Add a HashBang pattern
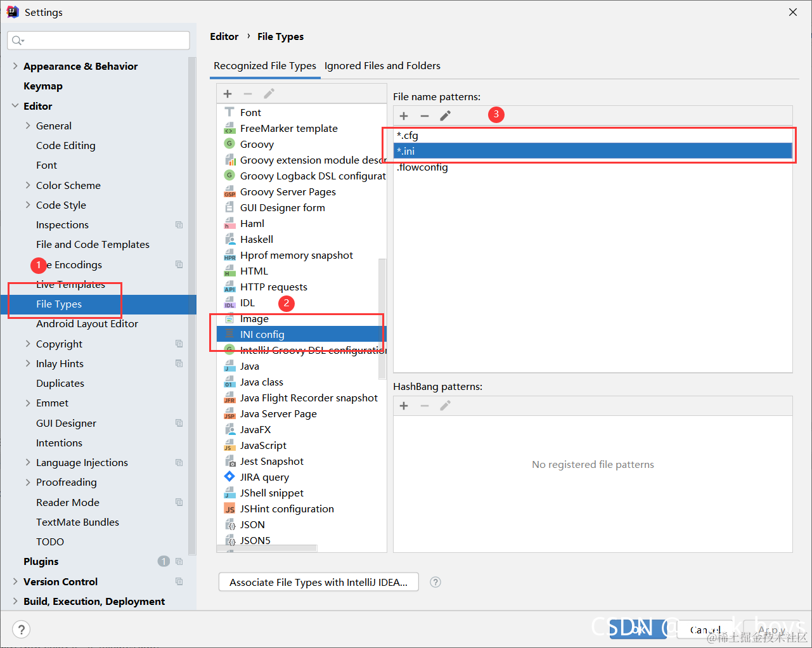Screen dimensions: 812x648 pyautogui.click(x=404, y=406)
